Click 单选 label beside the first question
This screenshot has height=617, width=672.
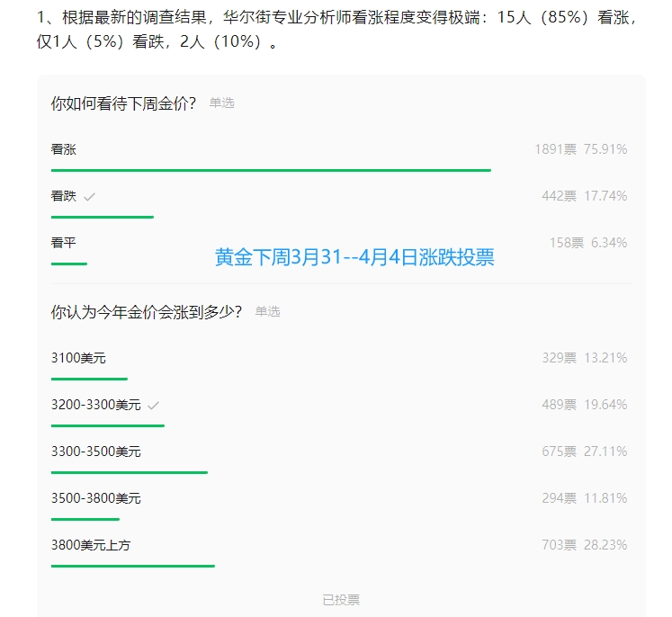tap(221, 103)
